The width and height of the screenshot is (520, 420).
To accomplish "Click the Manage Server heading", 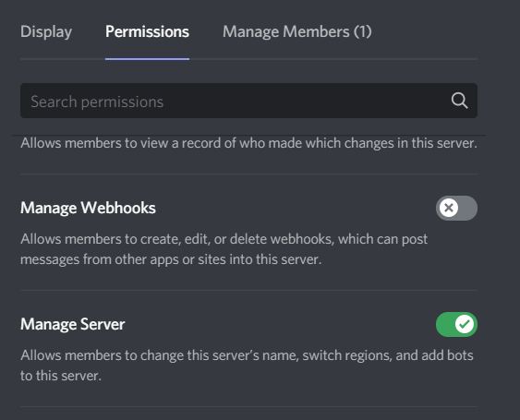I will click(x=73, y=324).
